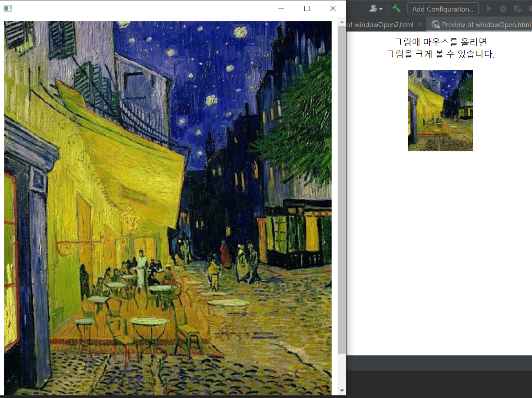
Task: Click the Run play icon
Action: [489, 8]
